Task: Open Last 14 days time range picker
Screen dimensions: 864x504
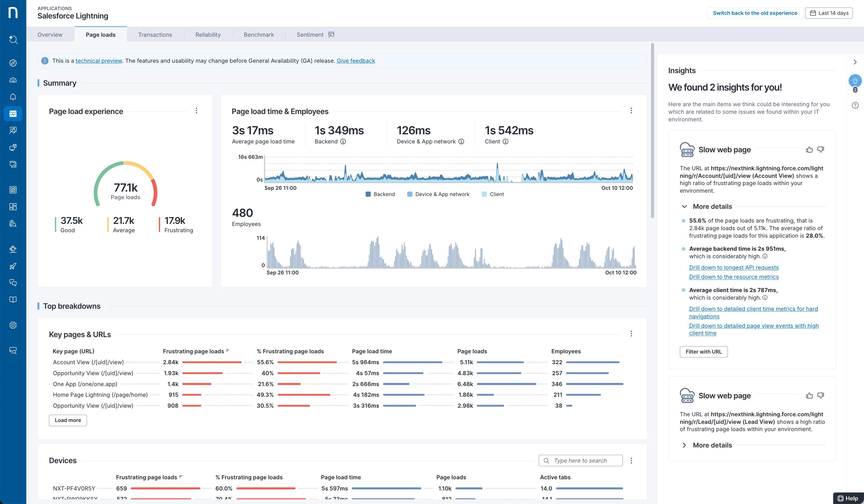Action: pos(829,13)
